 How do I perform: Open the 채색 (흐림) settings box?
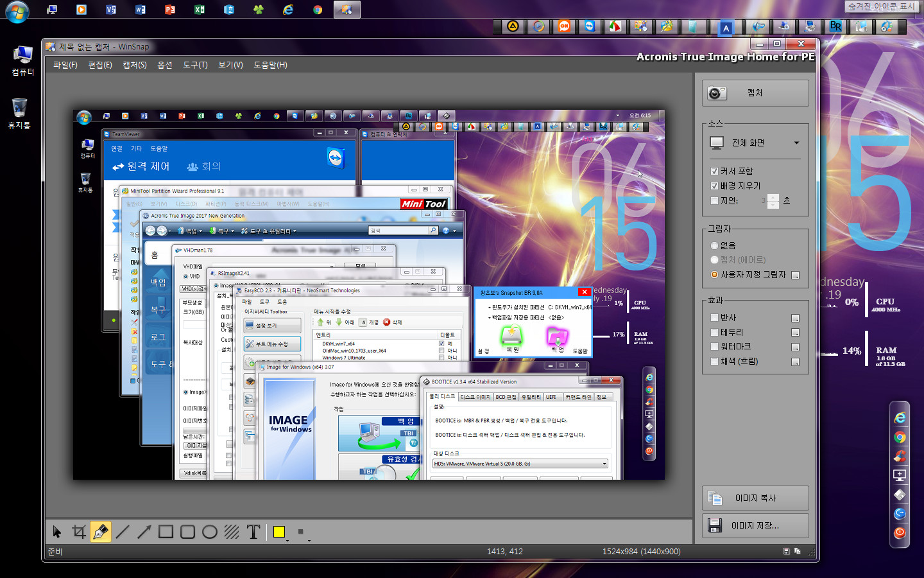tap(796, 362)
